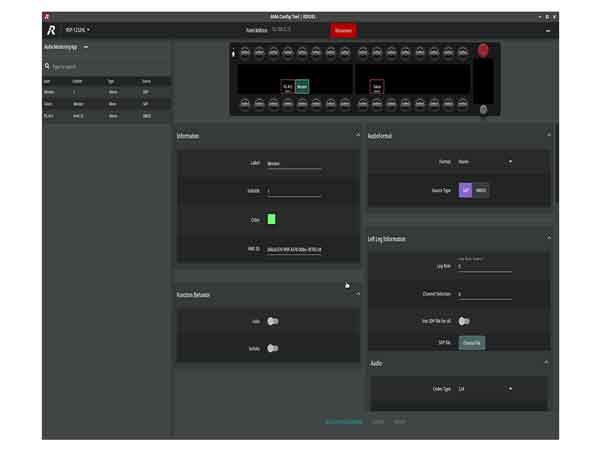Click the dash icon at the header bar's right end
The height and width of the screenshot is (450, 600).
548,31
